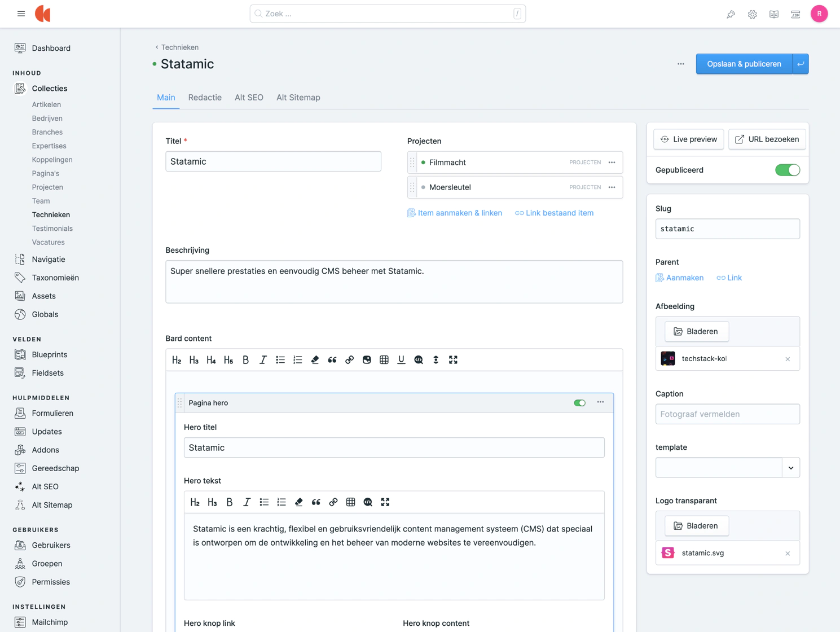Switch to the Alt SEO tab
Screen dimensions: 840x632
[x=249, y=98]
